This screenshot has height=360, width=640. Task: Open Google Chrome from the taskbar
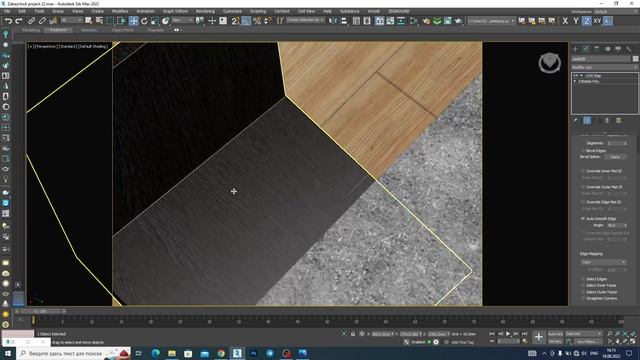click(x=221, y=353)
